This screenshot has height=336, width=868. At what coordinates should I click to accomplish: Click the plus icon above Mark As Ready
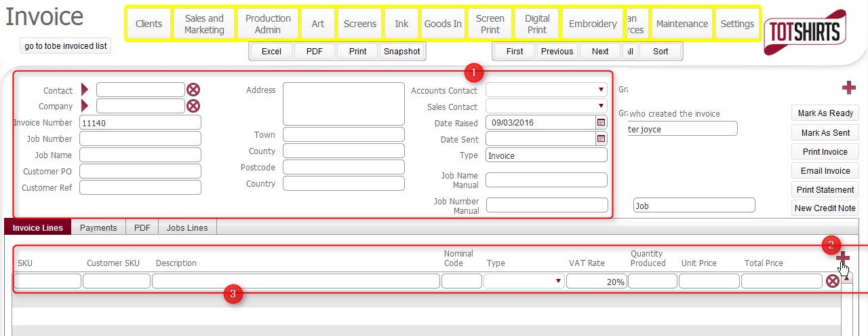(x=848, y=87)
